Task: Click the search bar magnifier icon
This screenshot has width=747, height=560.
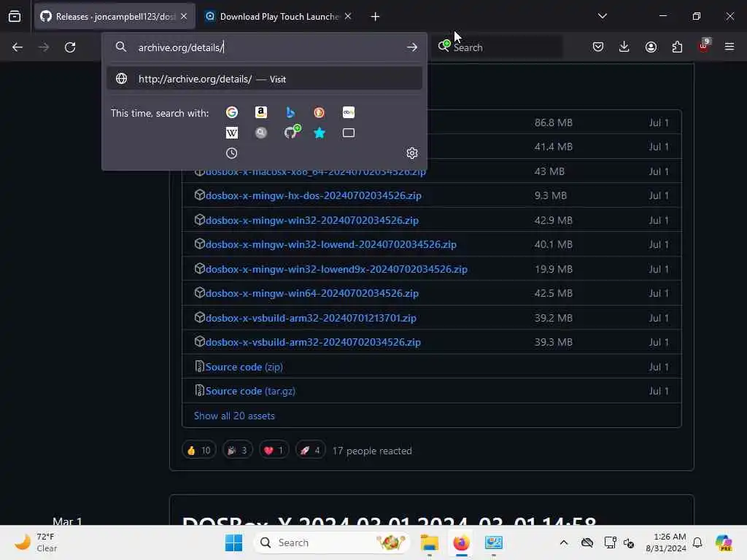Action: tap(444, 46)
